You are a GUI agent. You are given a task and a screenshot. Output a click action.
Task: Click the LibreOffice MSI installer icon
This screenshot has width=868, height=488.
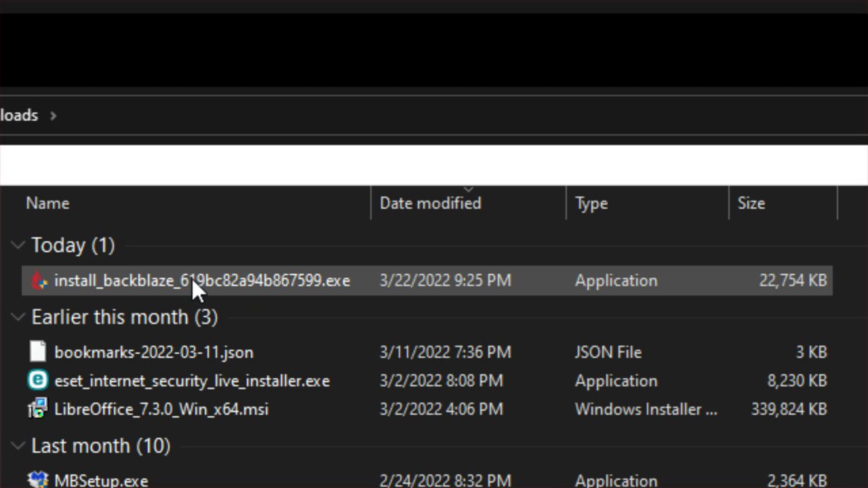pyautogui.click(x=38, y=409)
